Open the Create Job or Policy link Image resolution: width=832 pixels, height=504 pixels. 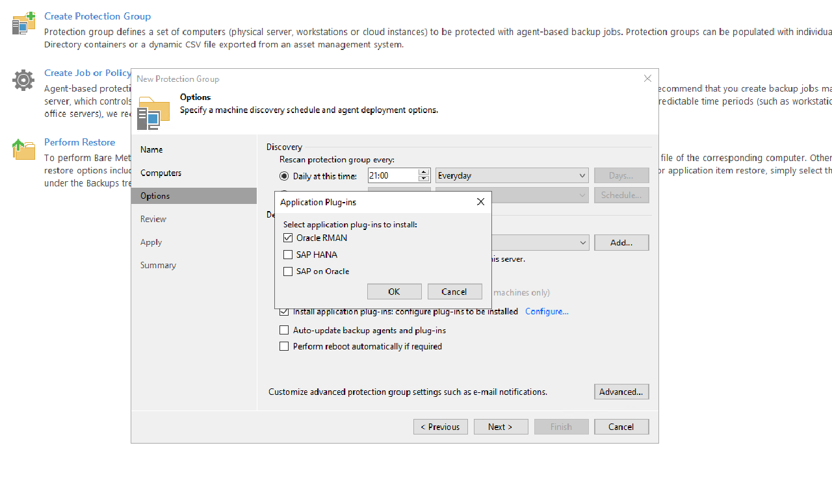coord(88,73)
